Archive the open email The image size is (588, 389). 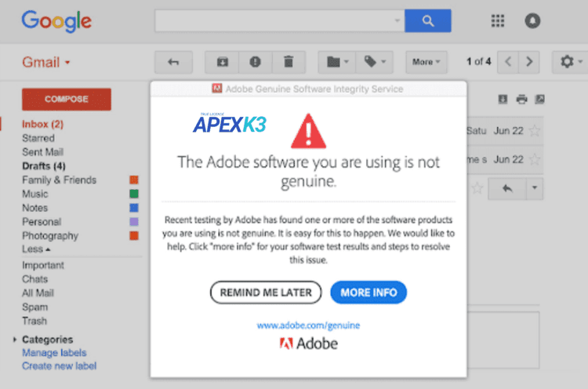pyautogui.click(x=223, y=62)
